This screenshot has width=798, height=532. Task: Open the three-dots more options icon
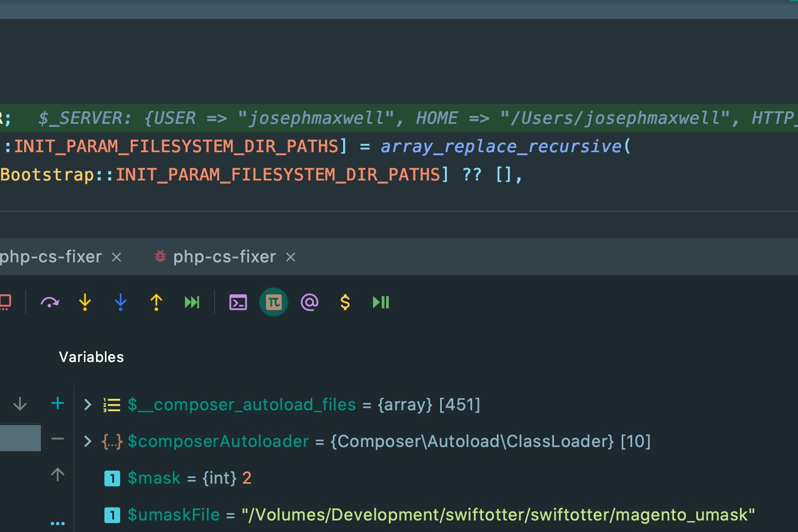coord(58,523)
